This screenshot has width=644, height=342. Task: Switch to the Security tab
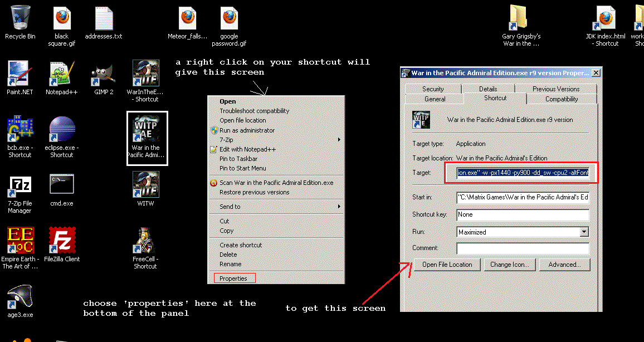point(433,89)
